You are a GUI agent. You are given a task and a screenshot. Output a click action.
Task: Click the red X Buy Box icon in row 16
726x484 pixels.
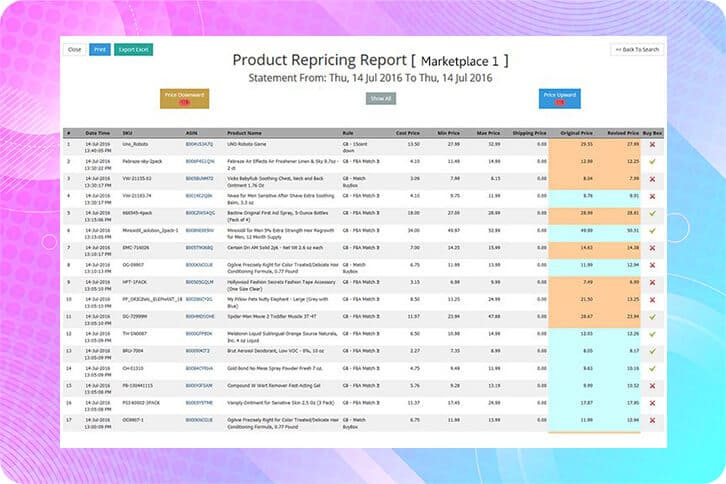pyautogui.click(x=652, y=403)
